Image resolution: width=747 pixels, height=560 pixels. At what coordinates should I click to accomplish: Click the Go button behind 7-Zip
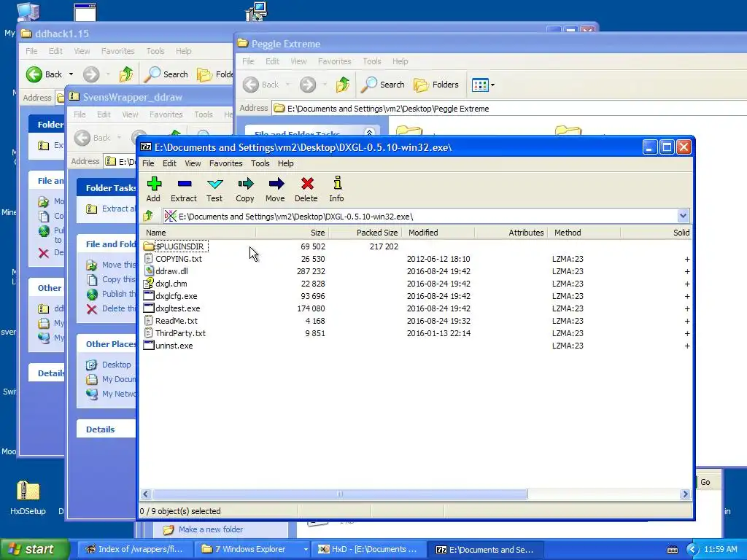(705, 482)
